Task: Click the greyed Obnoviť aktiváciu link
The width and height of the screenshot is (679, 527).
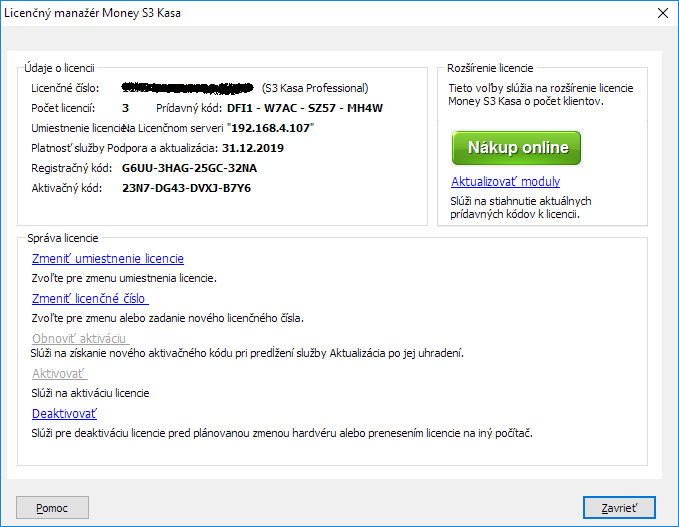Action: click(81, 338)
